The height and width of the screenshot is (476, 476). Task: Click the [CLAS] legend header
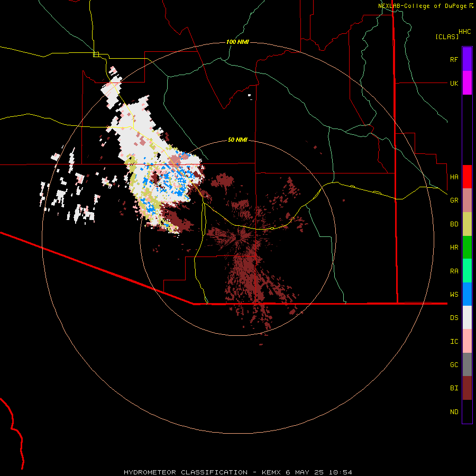click(447, 36)
